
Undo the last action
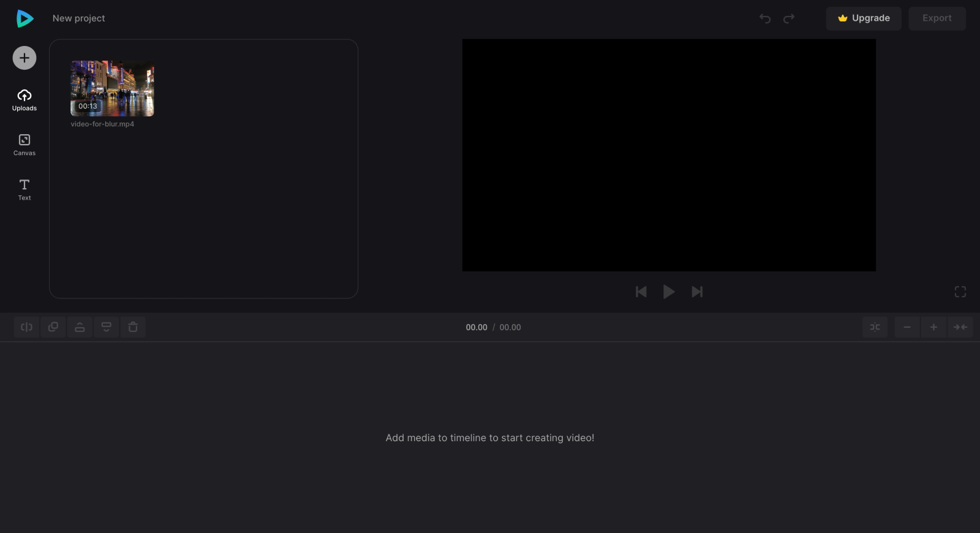point(765,18)
